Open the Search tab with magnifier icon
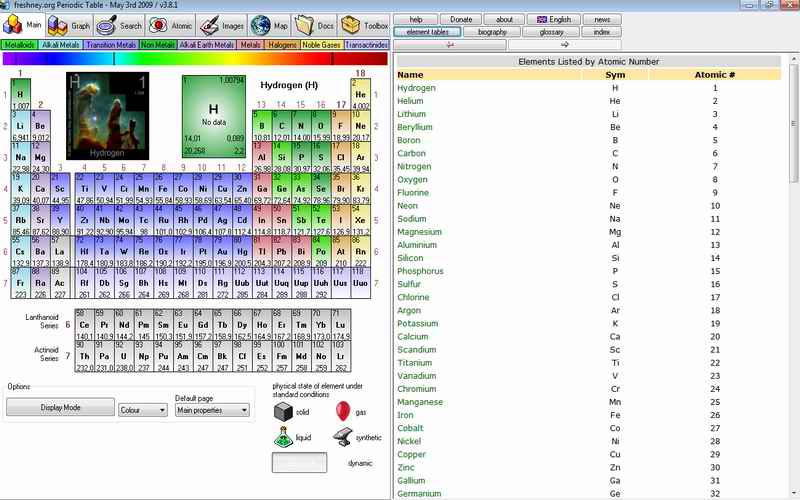 pos(121,25)
